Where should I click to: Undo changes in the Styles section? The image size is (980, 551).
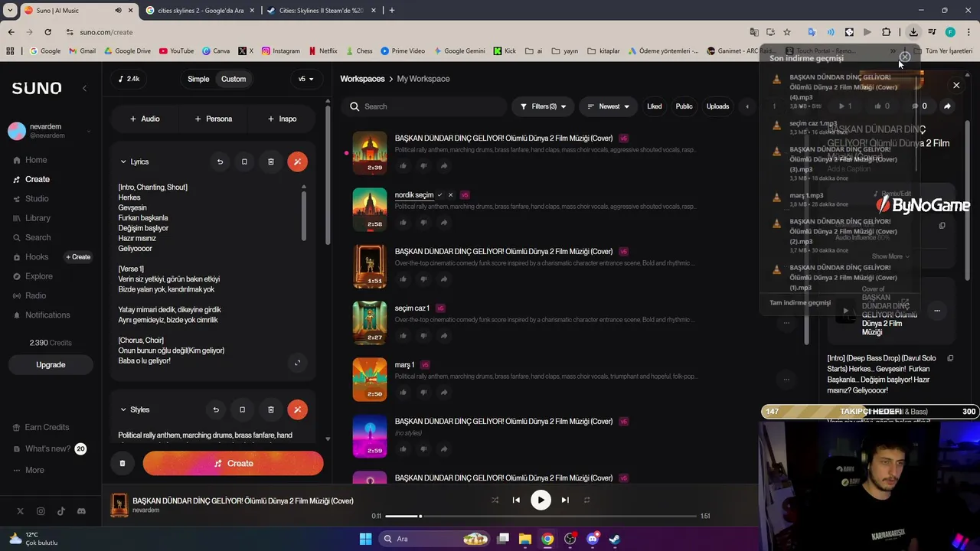click(x=216, y=409)
